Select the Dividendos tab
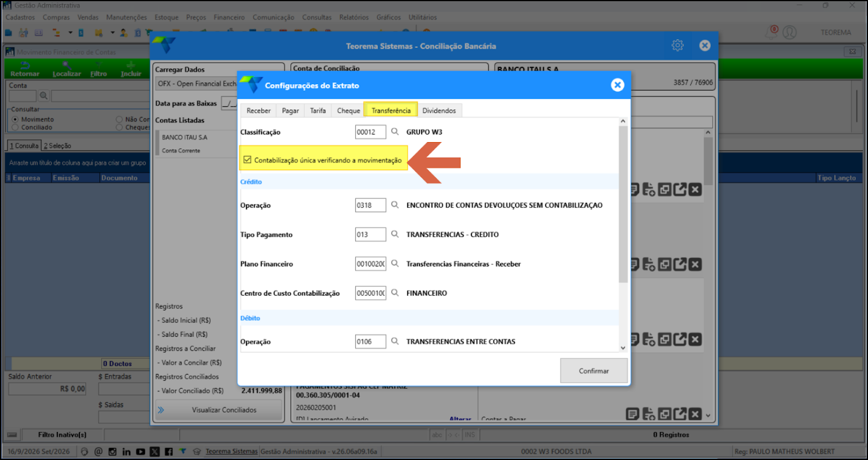The image size is (868, 460). coord(439,110)
